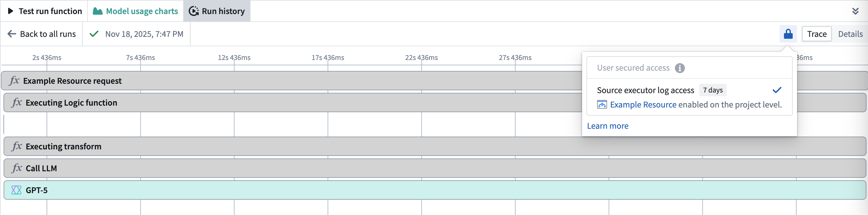Open the lock icon for secured access
This screenshot has width=868, height=215.
click(x=788, y=34)
